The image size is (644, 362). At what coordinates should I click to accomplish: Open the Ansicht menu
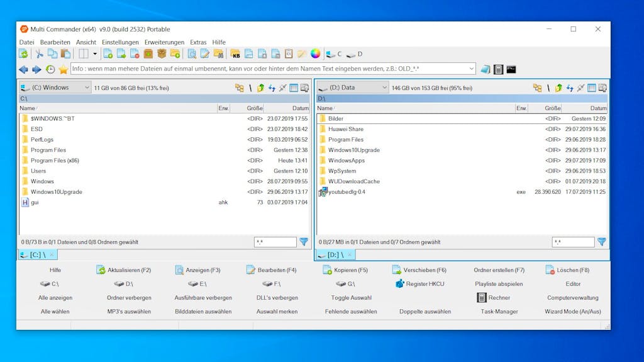[86, 42]
